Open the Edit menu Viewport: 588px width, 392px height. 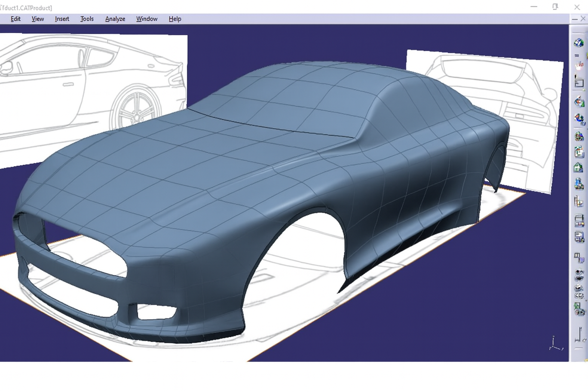coord(16,19)
